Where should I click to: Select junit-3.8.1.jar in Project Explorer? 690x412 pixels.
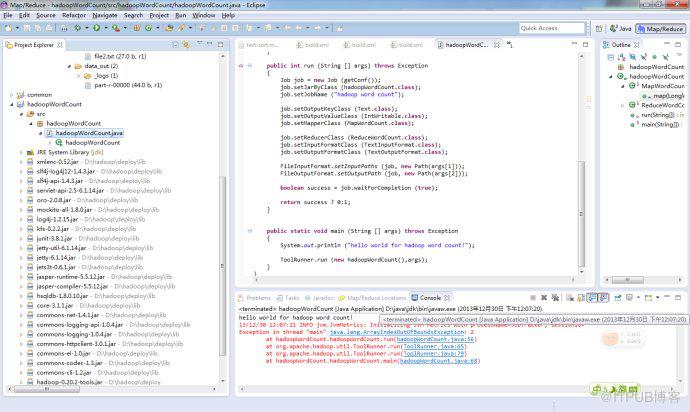[83, 239]
